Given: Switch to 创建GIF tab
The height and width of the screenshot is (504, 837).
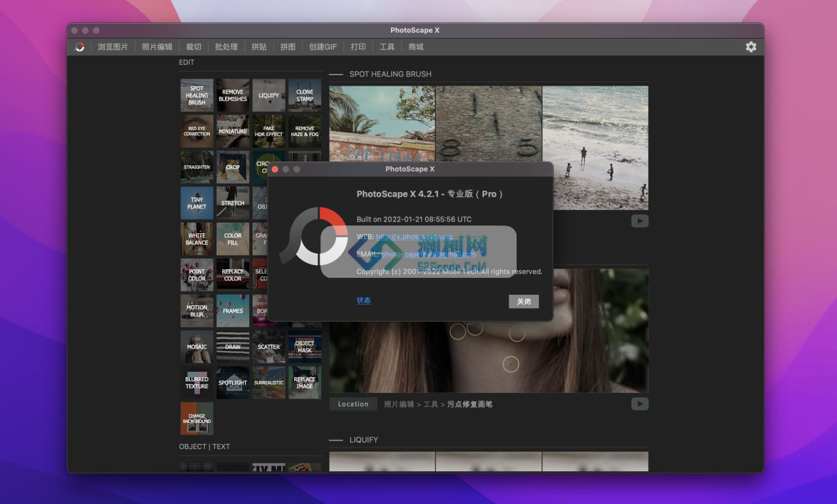Looking at the screenshot, I should pyautogui.click(x=323, y=47).
